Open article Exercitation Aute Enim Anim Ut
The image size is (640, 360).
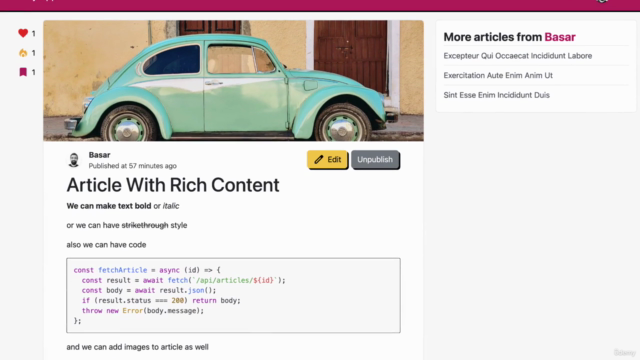[498, 76]
